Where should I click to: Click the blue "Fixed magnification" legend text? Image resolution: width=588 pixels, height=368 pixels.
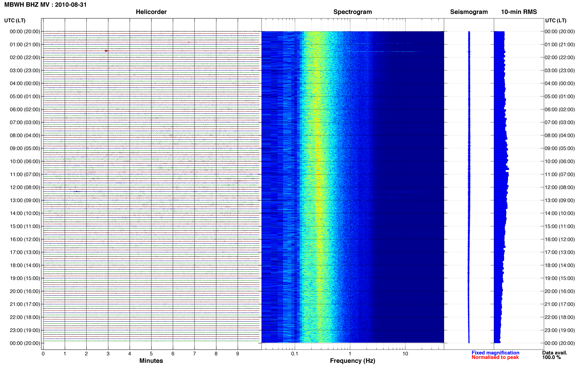point(495,353)
